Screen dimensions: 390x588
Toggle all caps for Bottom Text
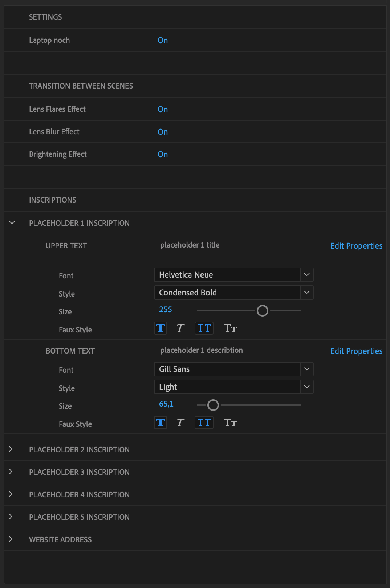(204, 423)
